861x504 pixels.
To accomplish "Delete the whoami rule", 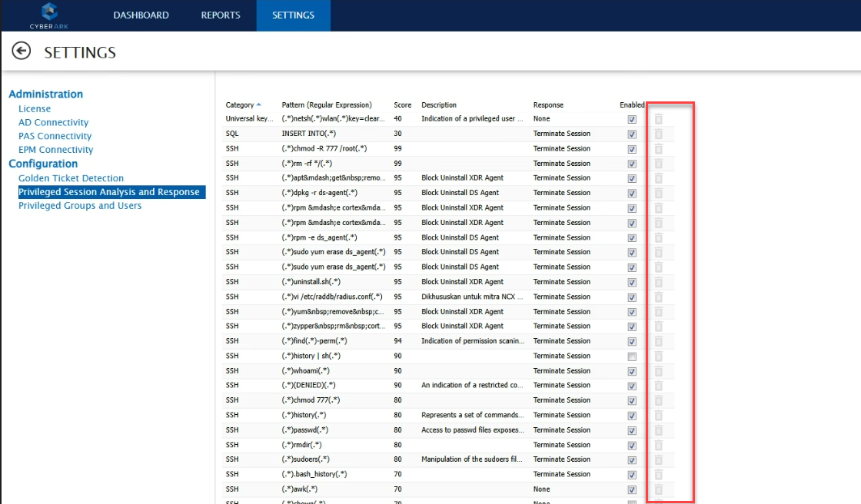I will pyautogui.click(x=658, y=370).
